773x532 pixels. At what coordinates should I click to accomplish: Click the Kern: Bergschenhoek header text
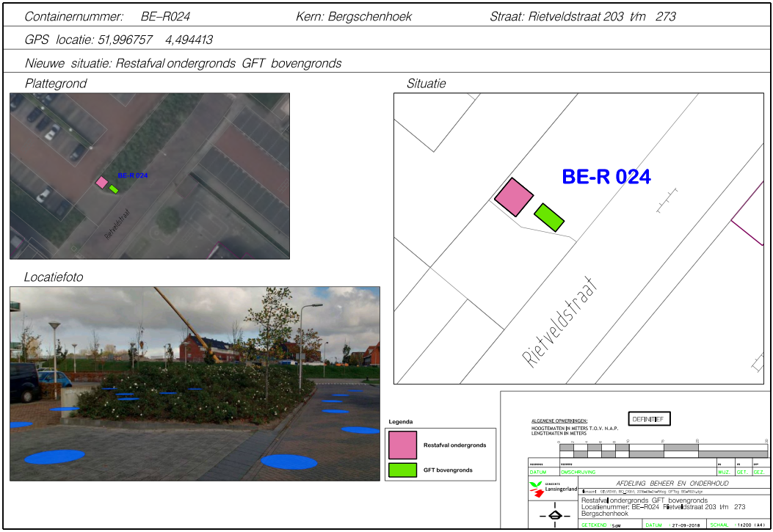point(354,17)
